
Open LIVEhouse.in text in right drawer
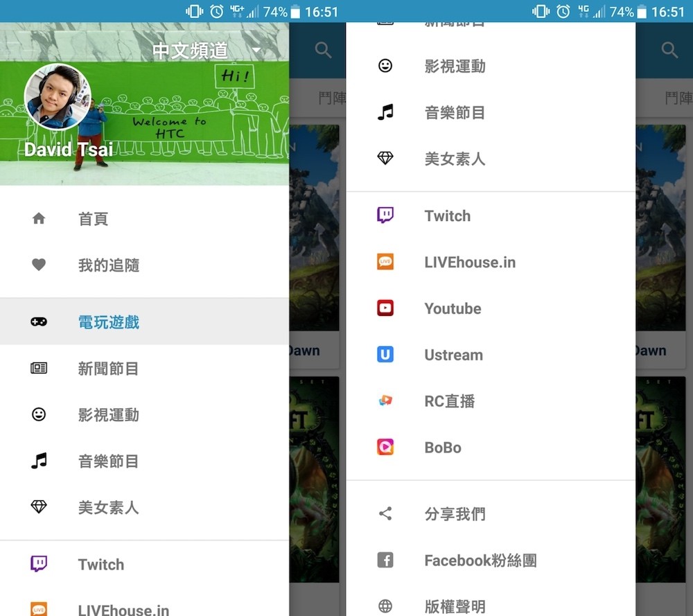click(471, 263)
